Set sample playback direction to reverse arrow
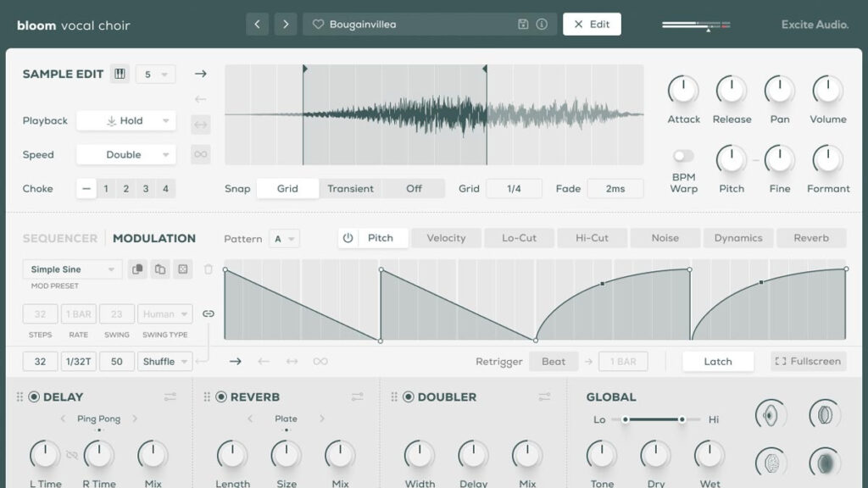The height and width of the screenshot is (488, 868). [200, 99]
